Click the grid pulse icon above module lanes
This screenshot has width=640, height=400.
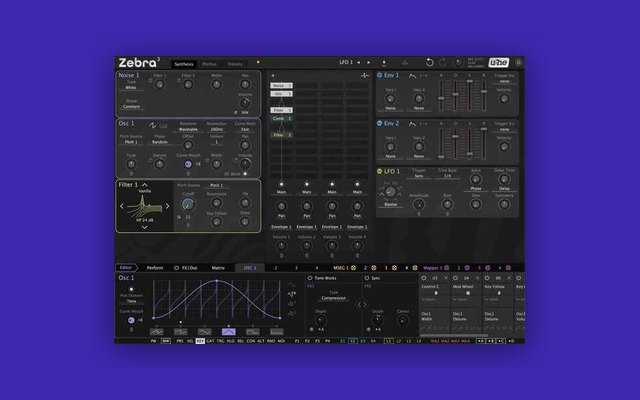364,76
